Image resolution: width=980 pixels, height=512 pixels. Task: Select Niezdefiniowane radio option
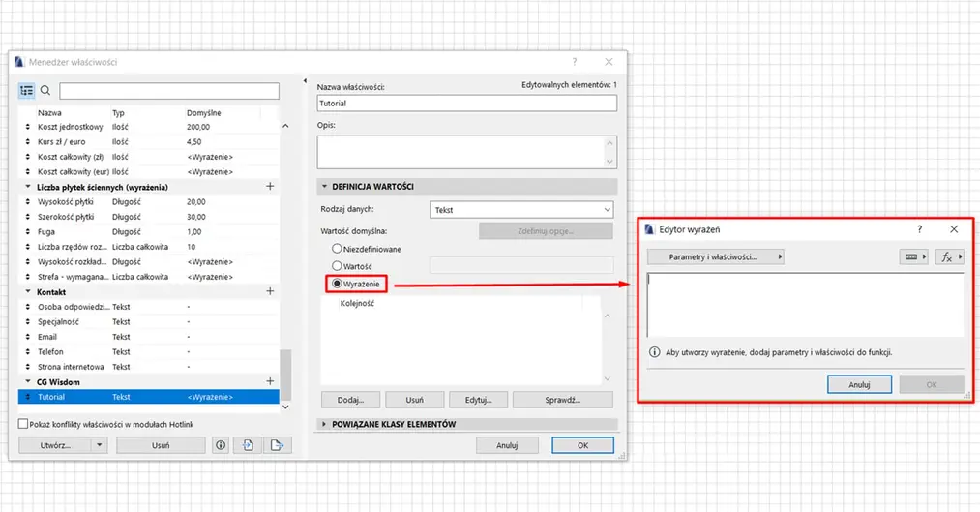point(337,249)
